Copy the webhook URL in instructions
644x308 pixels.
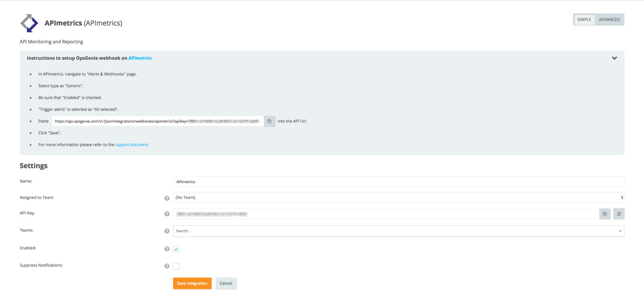click(269, 121)
